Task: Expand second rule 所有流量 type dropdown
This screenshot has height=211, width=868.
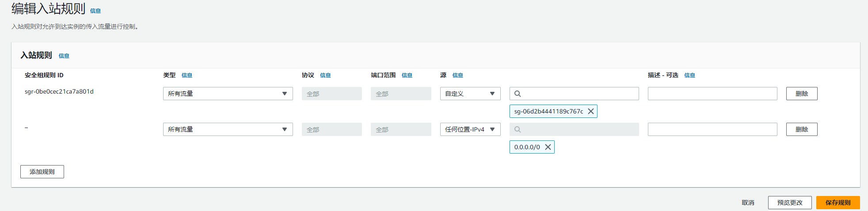Action: coord(228,129)
